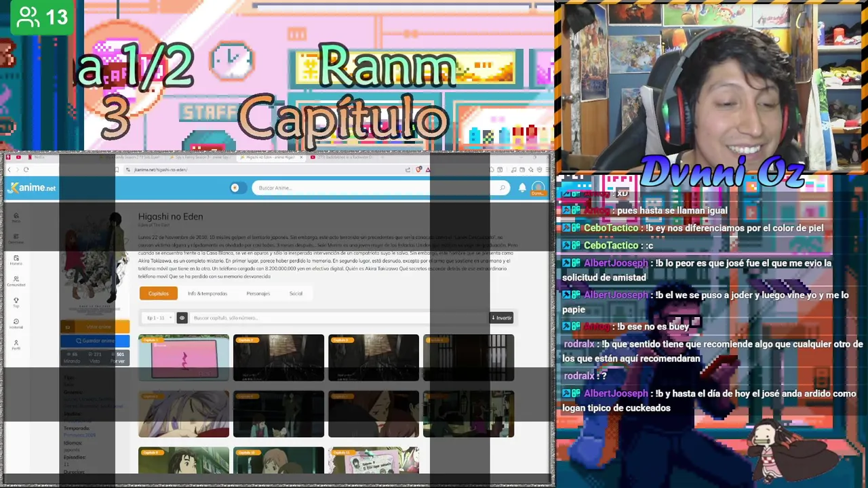Open the JKanime.net logo home link
The width and height of the screenshot is (868, 488).
tap(31, 188)
